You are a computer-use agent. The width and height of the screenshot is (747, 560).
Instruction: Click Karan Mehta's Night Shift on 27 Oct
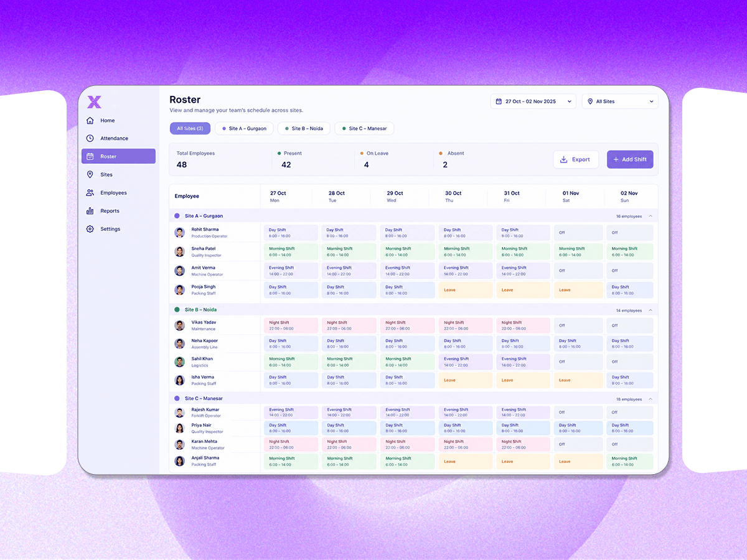click(291, 444)
